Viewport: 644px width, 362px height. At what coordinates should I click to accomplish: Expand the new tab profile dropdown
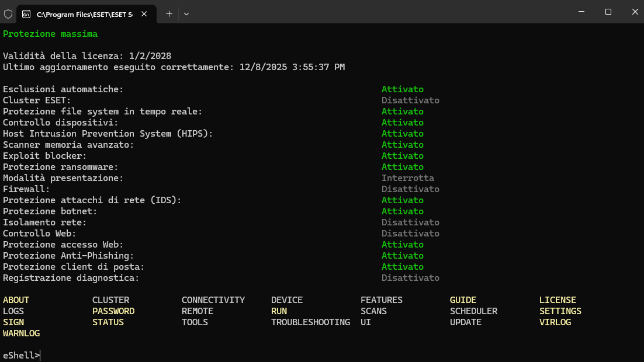pos(186,13)
